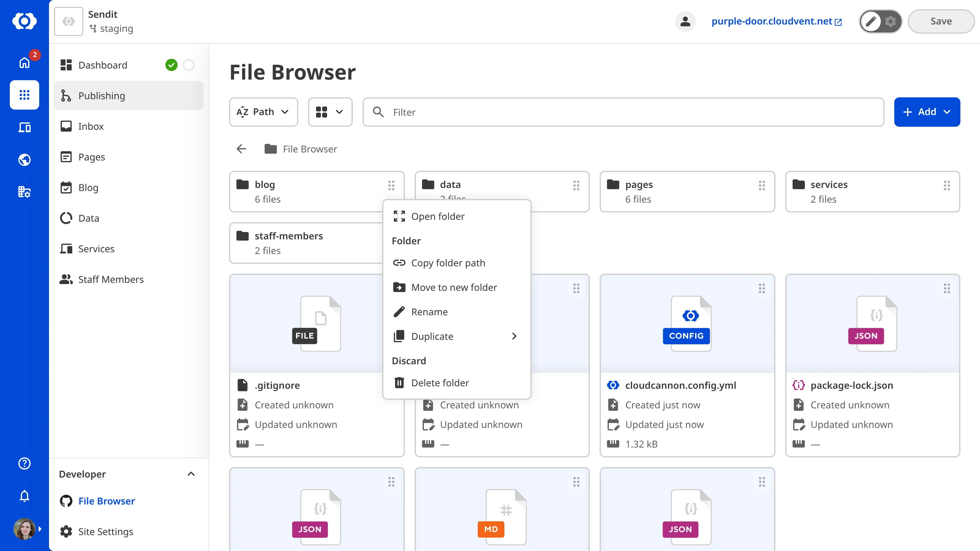Image resolution: width=980 pixels, height=551 pixels.
Task: Open Publishing in sidebar
Action: coord(129,96)
